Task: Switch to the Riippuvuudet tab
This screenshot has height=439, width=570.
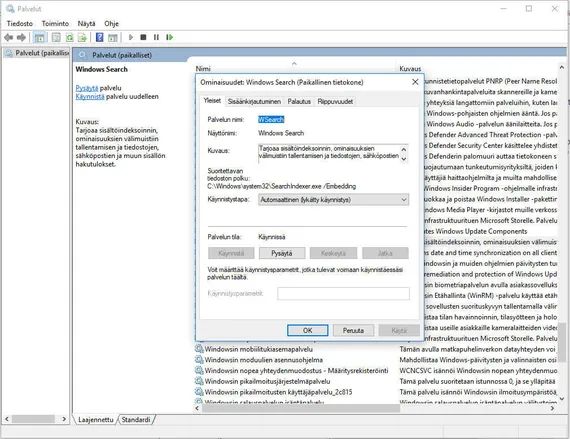Action: 335,101
